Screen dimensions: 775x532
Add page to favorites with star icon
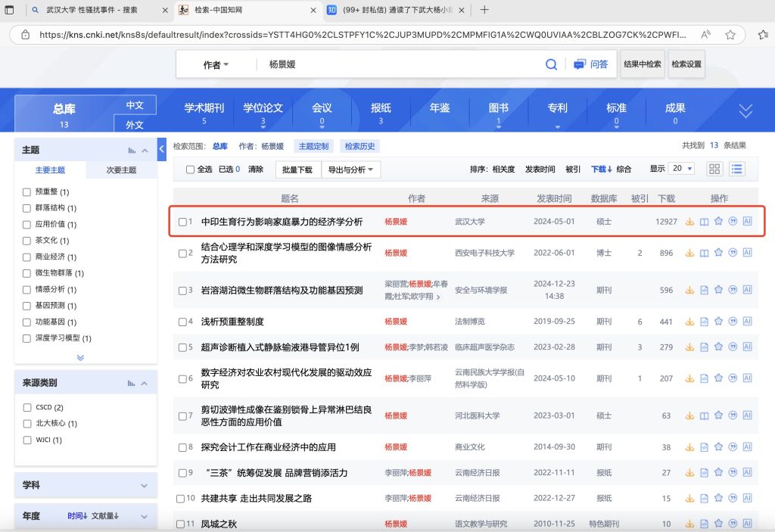(x=730, y=35)
